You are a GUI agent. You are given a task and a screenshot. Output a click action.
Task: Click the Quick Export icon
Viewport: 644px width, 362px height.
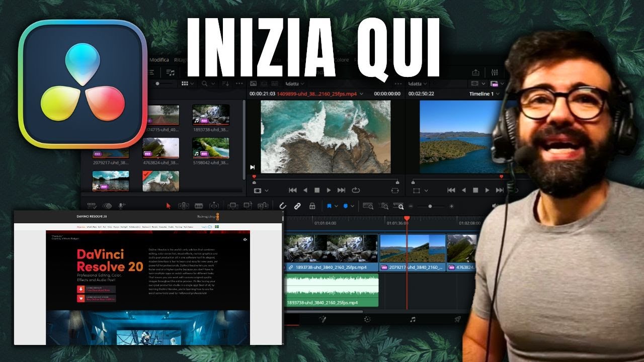point(475,72)
